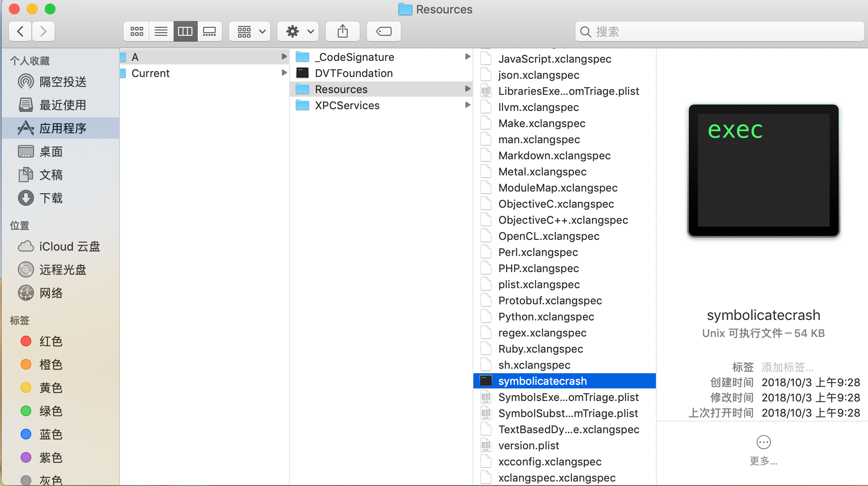
Task: Open 隔空投送 (AirDrop) in sidebar
Action: [60, 81]
